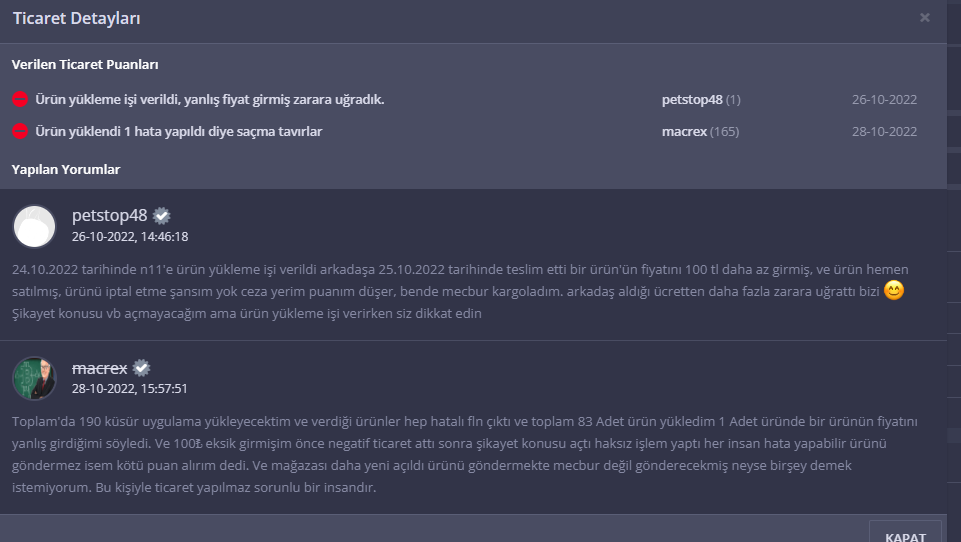Open the petstop48 username in comments
961x542 pixels.
coord(110,215)
